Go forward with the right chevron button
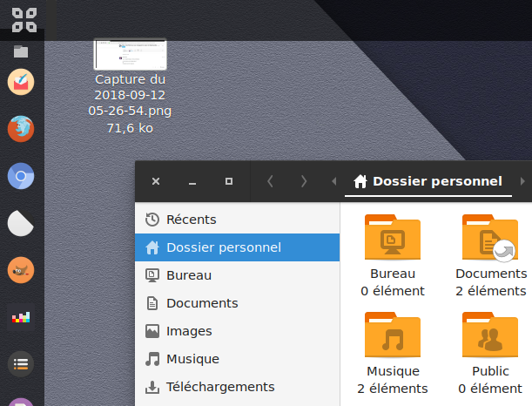This screenshot has height=406, width=532. click(303, 181)
